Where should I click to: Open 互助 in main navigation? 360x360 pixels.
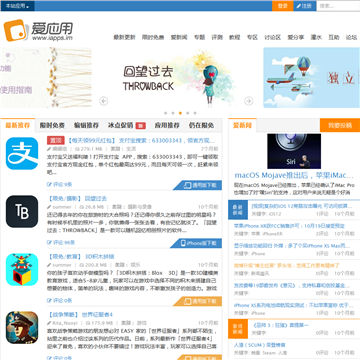[x=334, y=37]
